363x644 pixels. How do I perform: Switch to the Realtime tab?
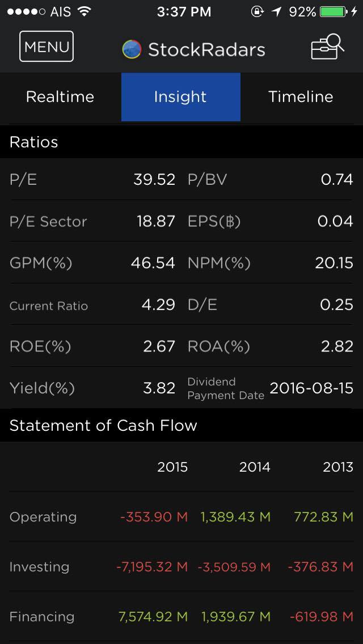[60, 96]
